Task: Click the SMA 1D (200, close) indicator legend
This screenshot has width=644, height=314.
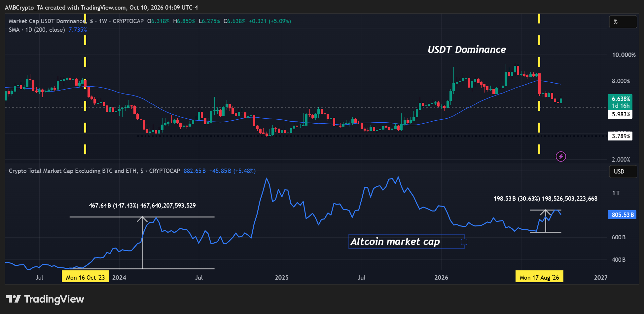Action: point(37,30)
